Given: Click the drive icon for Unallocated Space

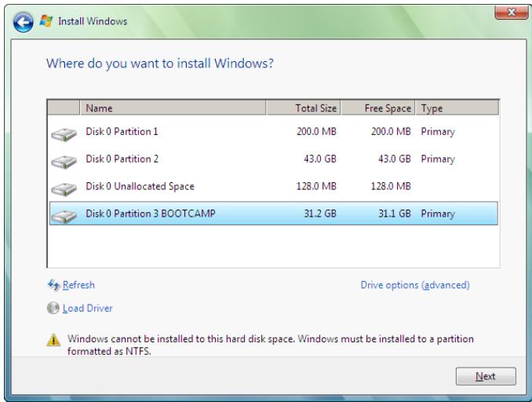Looking at the screenshot, I should [64, 189].
